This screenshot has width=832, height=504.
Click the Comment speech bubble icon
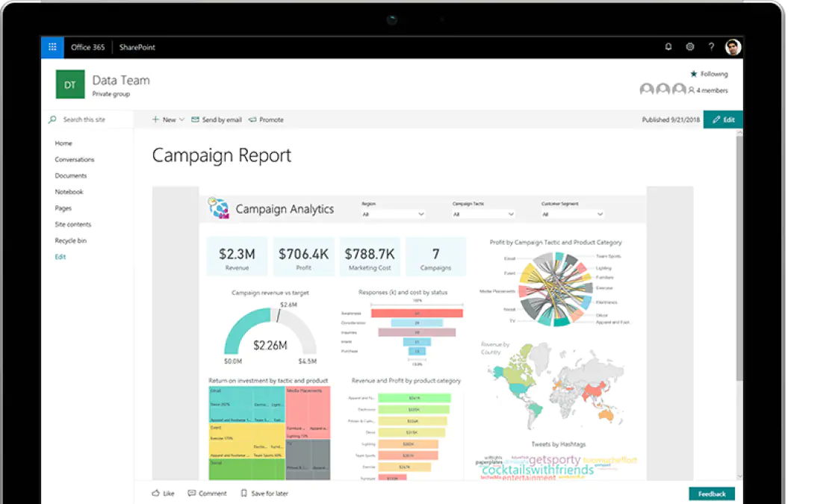pos(192,494)
